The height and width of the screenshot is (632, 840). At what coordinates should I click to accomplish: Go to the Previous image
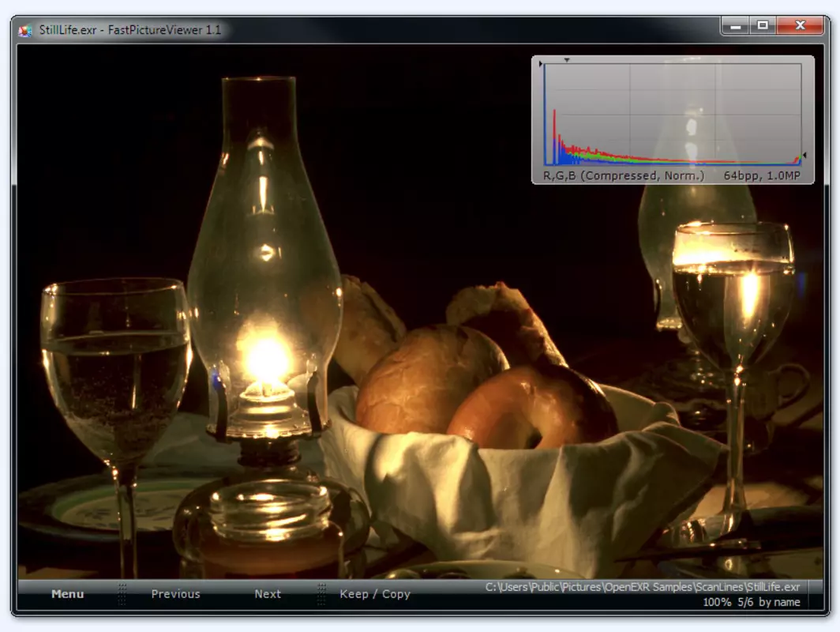click(176, 594)
